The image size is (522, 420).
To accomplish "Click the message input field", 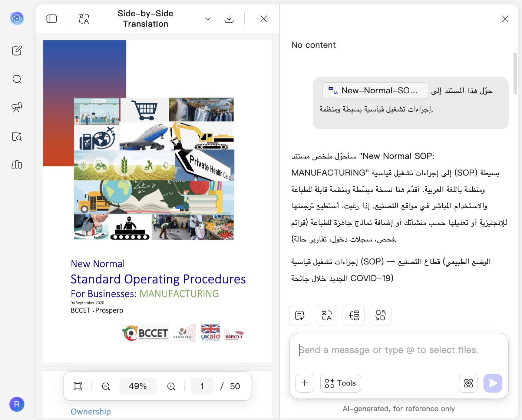I will [x=399, y=350].
